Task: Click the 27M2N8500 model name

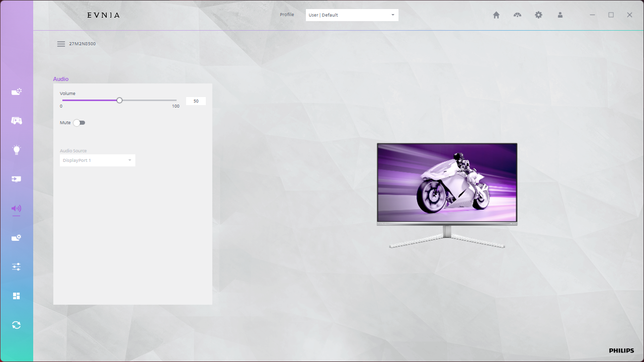Action: tap(83, 44)
